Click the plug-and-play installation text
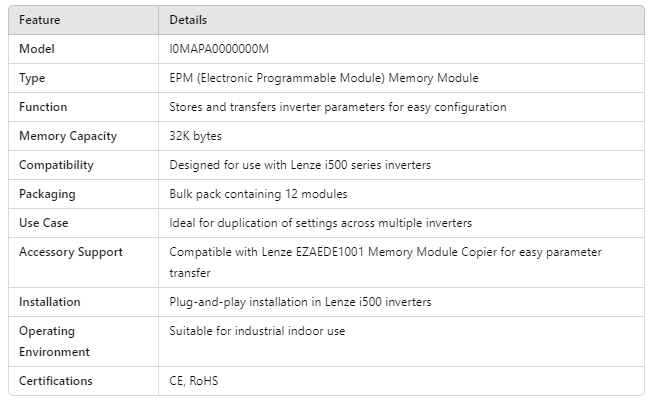 point(300,301)
